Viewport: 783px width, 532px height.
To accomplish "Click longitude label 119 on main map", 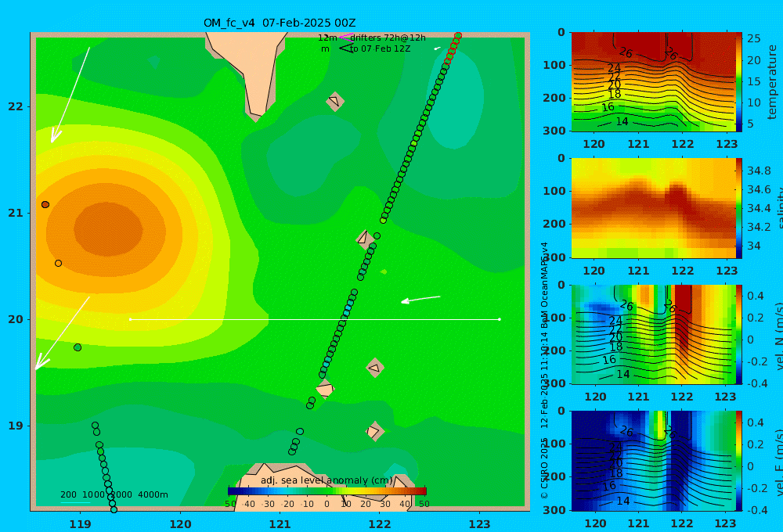I will tap(81, 524).
